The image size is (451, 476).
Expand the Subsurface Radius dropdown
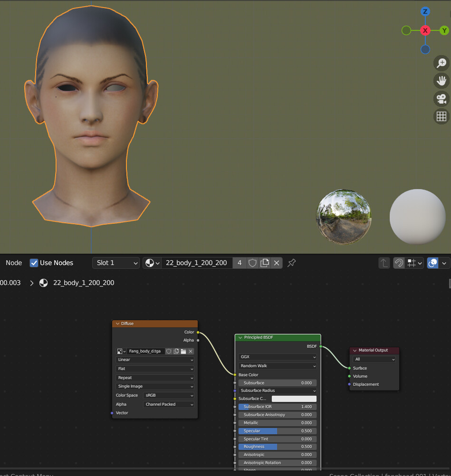click(x=277, y=390)
